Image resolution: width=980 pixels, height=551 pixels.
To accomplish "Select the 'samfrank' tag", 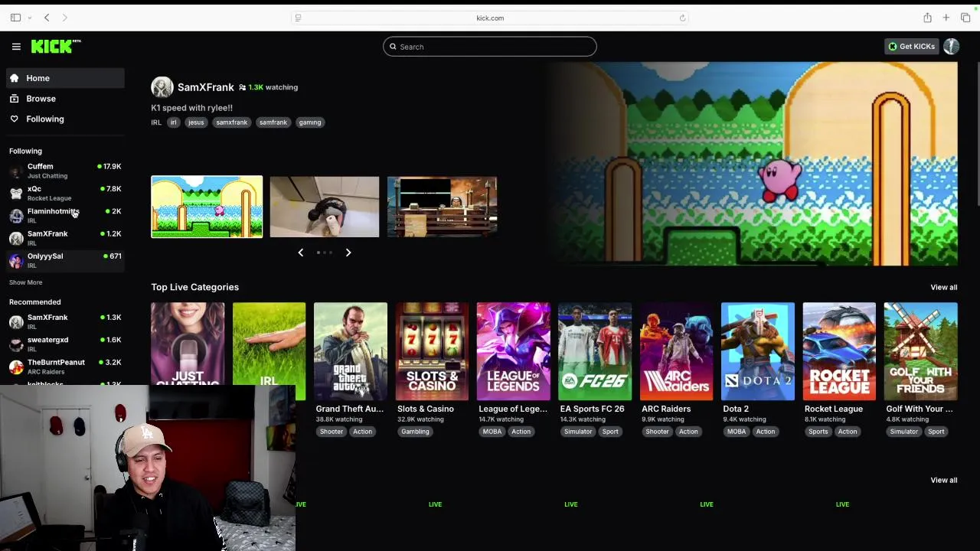I will tap(273, 122).
